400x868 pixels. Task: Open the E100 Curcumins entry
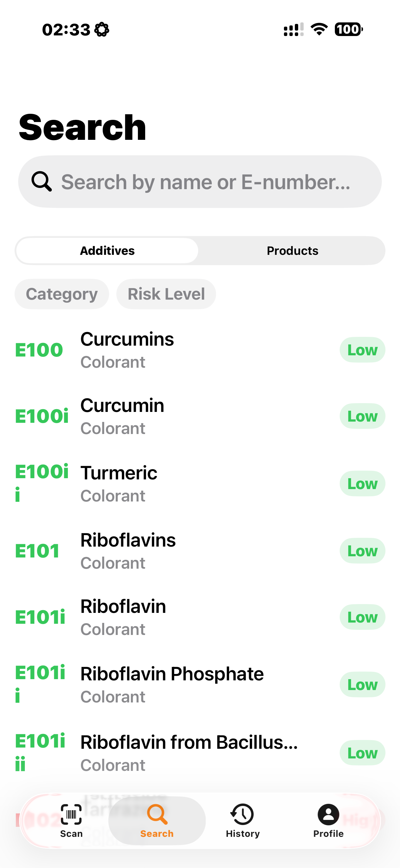click(x=200, y=350)
